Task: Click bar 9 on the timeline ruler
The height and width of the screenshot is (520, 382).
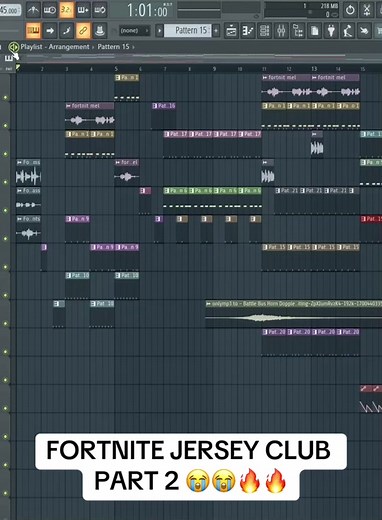Action: coord(214,69)
